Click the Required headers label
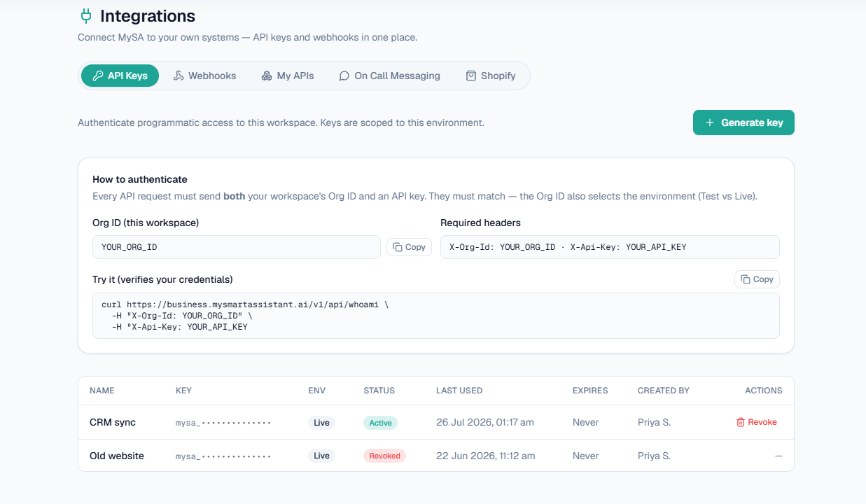866x504 pixels. click(x=480, y=223)
